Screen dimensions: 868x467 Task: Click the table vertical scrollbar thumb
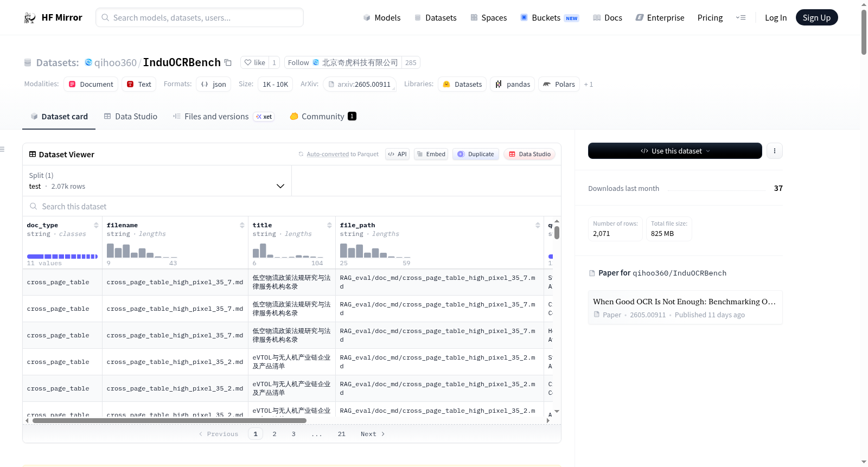[557, 233]
